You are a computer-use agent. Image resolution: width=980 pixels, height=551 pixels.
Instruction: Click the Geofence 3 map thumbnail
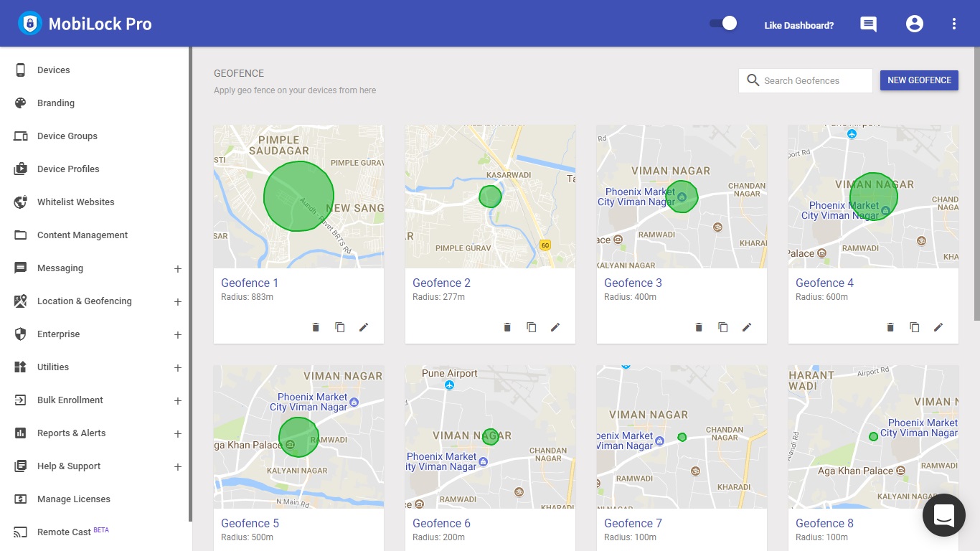[x=682, y=197]
